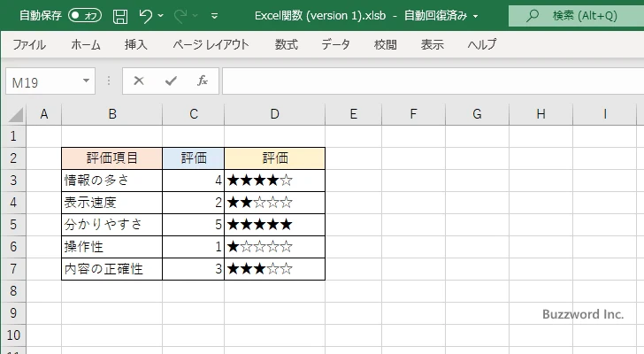Image resolution: width=644 pixels, height=354 pixels.
Task: Click the search magnifier icon
Action: point(533,16)
